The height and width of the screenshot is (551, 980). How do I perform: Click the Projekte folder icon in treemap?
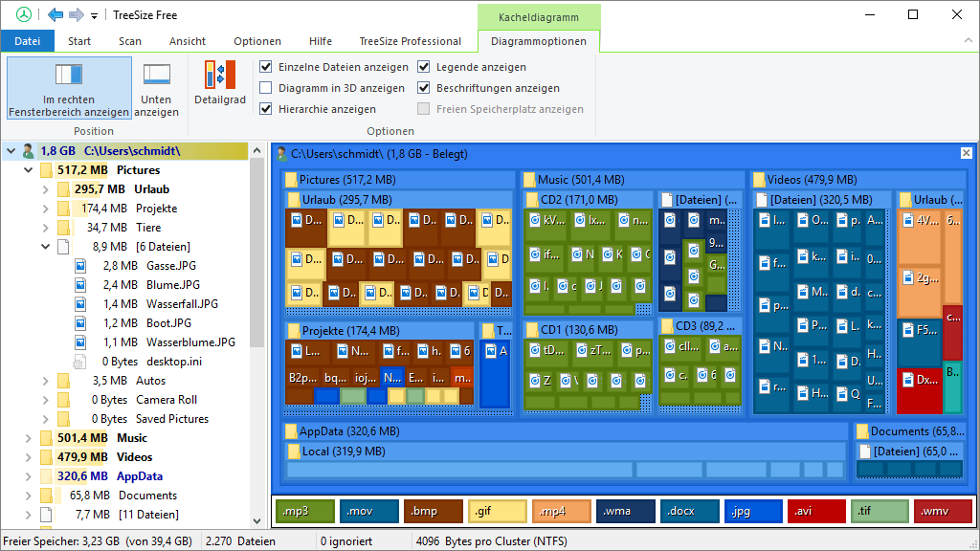[x=294, y=330]
